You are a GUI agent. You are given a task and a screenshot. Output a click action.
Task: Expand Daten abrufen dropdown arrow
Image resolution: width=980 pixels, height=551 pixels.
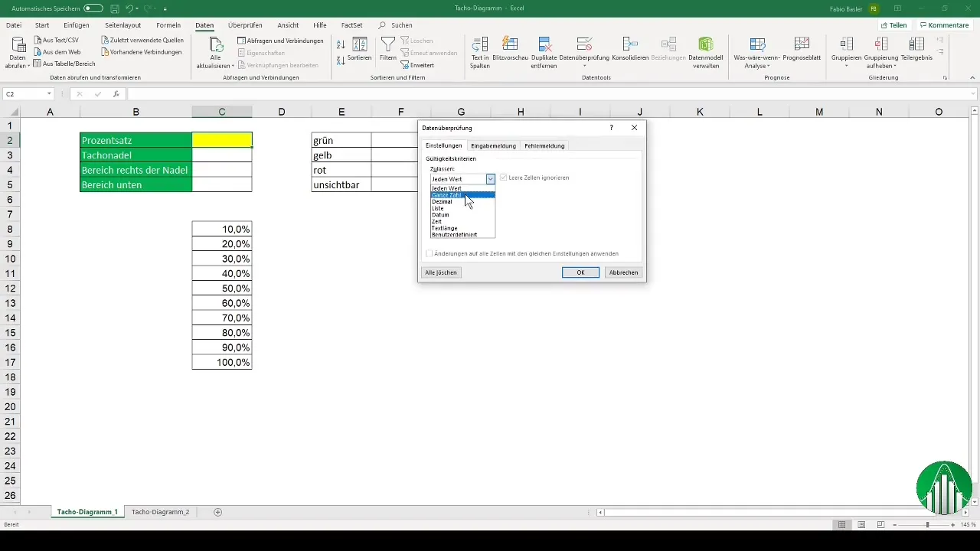(x=28, y=67)
